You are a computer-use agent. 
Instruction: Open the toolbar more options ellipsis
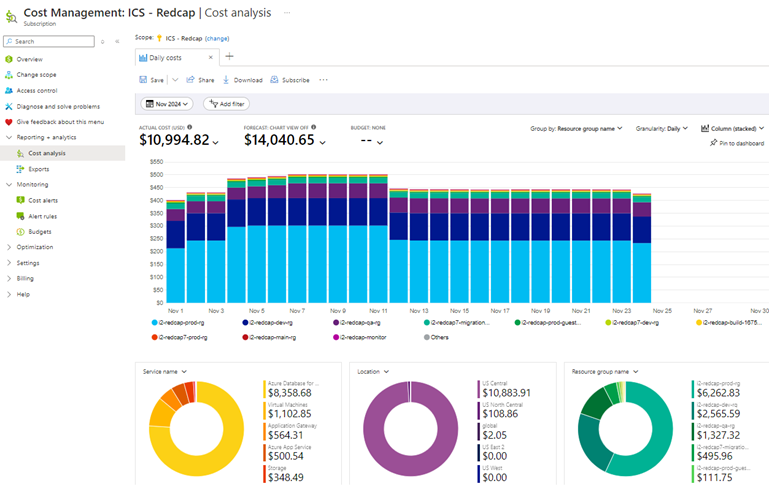323,79
